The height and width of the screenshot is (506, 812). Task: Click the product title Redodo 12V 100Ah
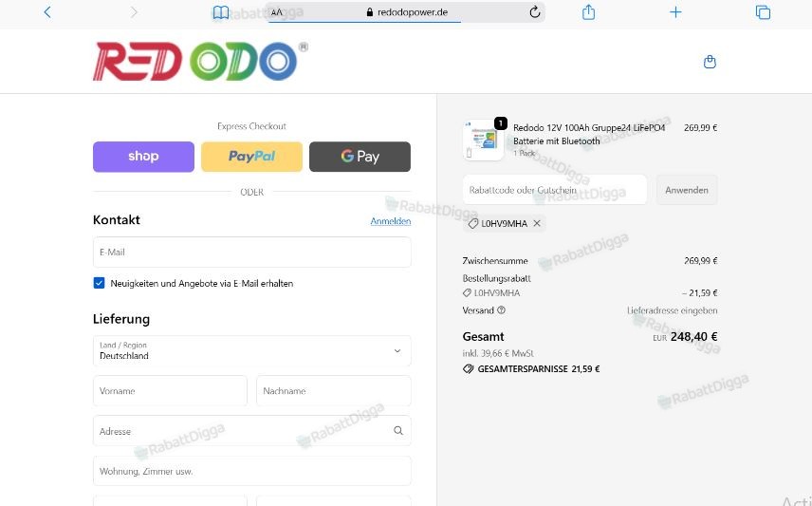click(589, 134)
